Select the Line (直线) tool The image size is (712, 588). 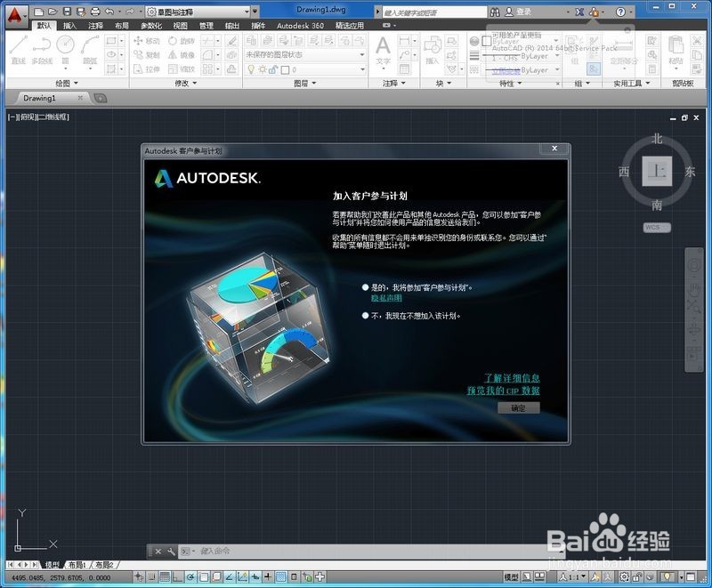point(18,49)
